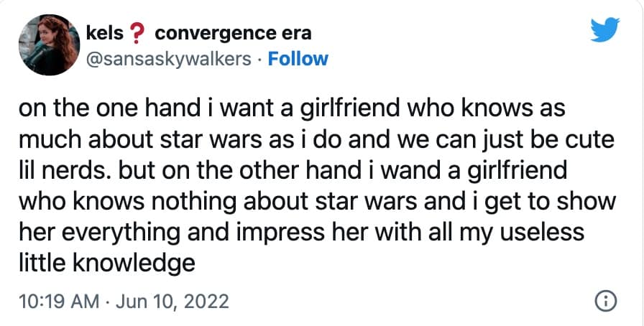Viewport: 644px width, 326px height.
Task: Open the @sansaskywalkers handle
Action: (170, 58)
